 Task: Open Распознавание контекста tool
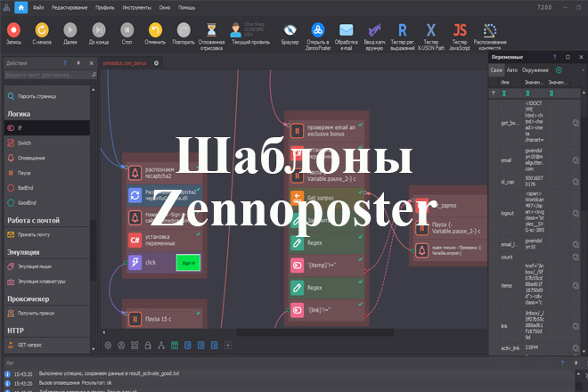pyautogui.click(x=490, y=36)
